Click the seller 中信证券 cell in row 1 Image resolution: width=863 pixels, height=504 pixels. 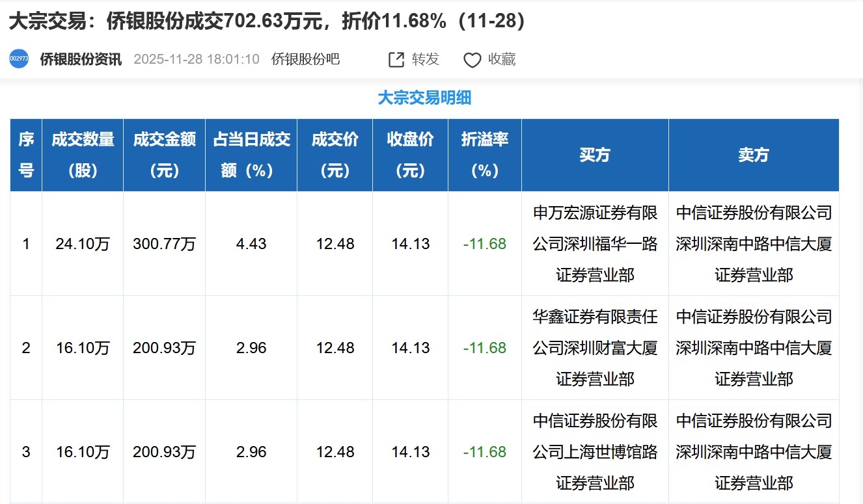754,244
